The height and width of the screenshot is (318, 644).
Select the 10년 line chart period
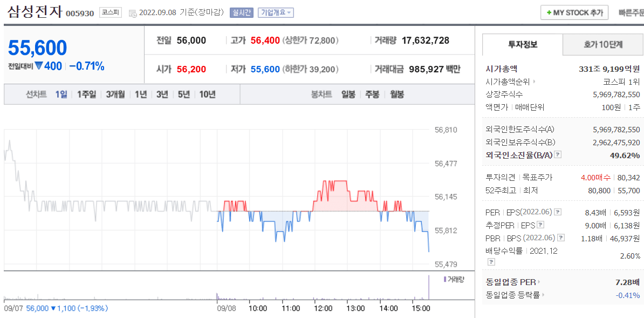[208, 94]
